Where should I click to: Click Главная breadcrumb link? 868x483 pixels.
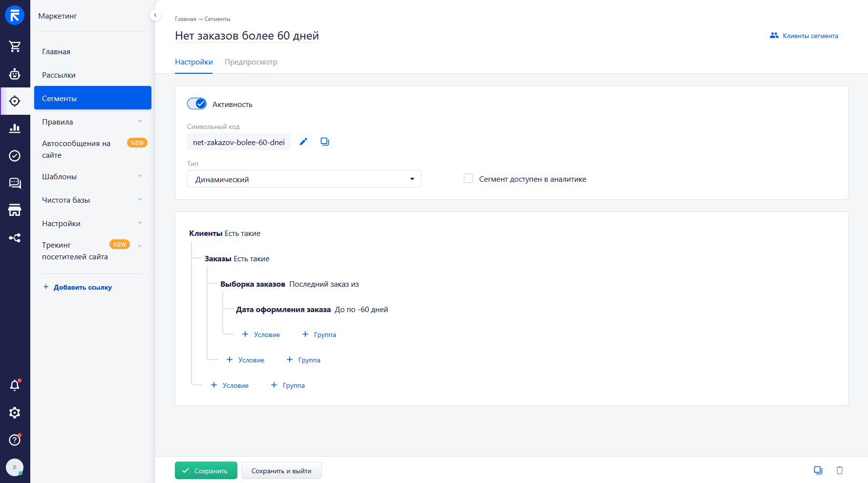[186, 19]
